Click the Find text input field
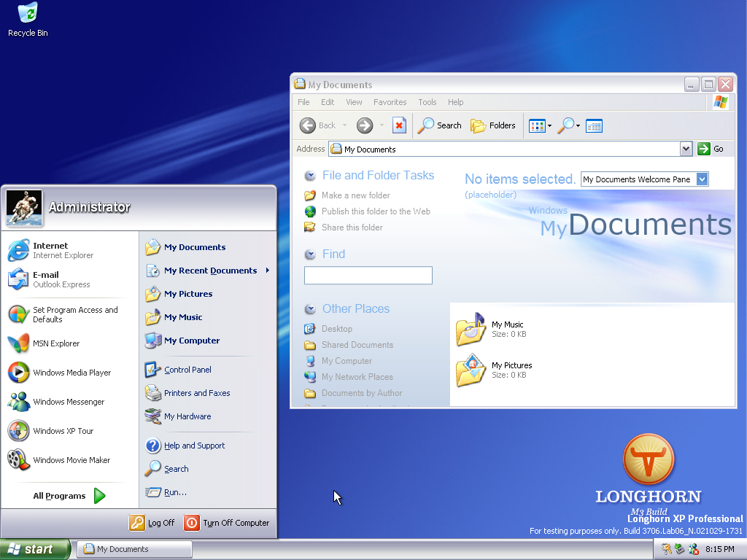747x560 pixels. pyautogui.click(x=368, y=276)
